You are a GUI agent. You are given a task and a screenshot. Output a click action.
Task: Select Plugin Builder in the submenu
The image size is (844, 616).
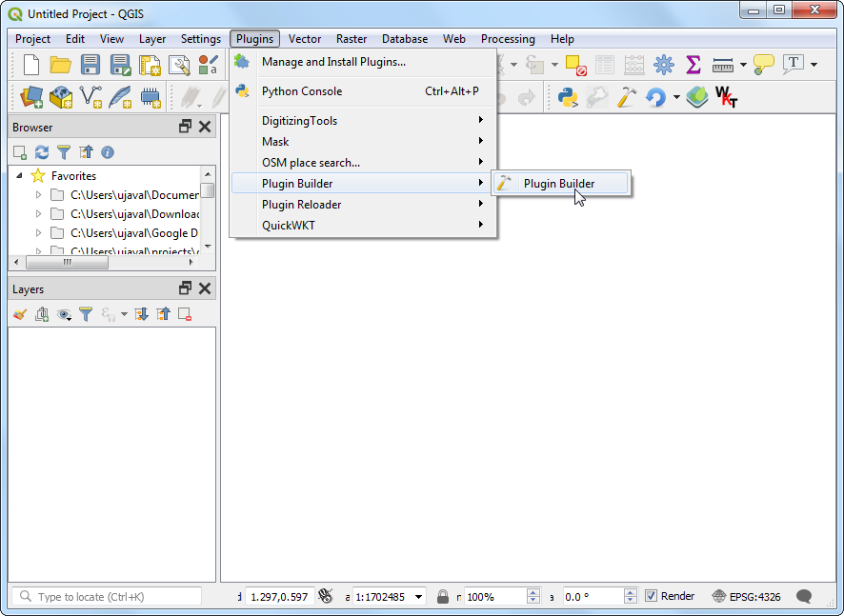[559, 184]
